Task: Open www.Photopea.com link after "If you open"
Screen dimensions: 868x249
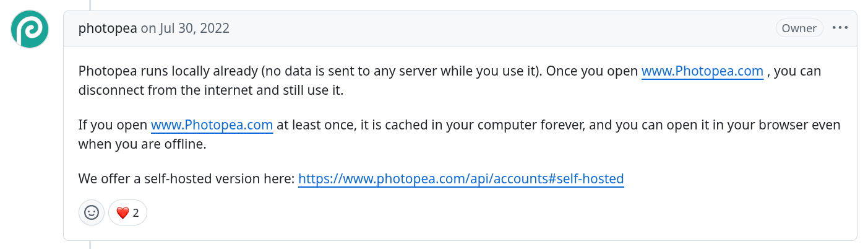Action: [x=212, y=125]
